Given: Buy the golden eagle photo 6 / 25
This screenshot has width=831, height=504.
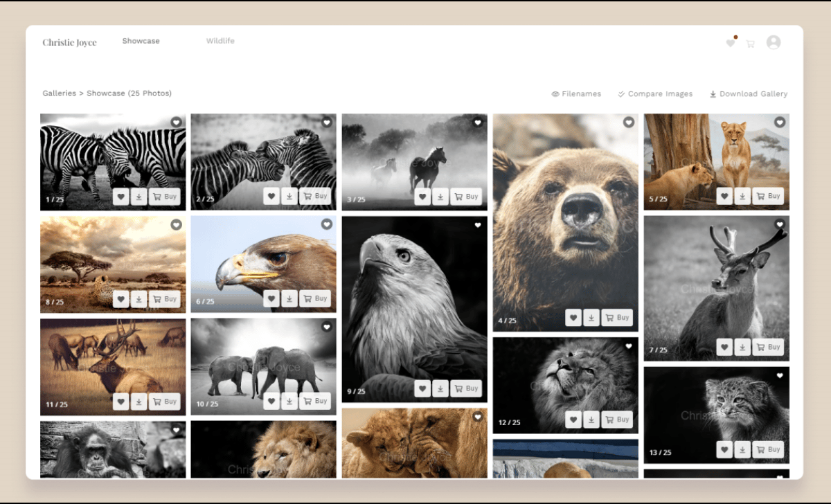Looking at the screenshot, I should (315, 299).
